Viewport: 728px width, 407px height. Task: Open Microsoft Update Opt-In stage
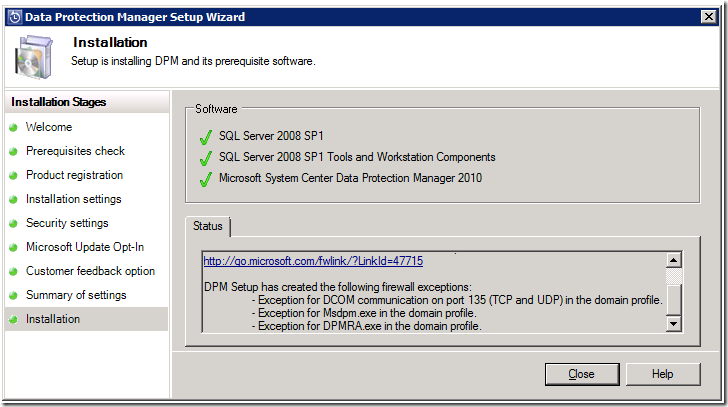click(x=83, y=247)
